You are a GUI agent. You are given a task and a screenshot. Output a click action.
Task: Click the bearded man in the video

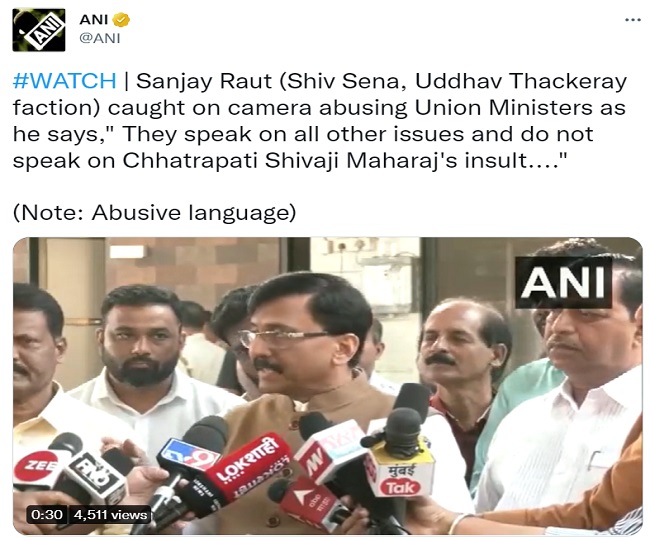[141, 340]
